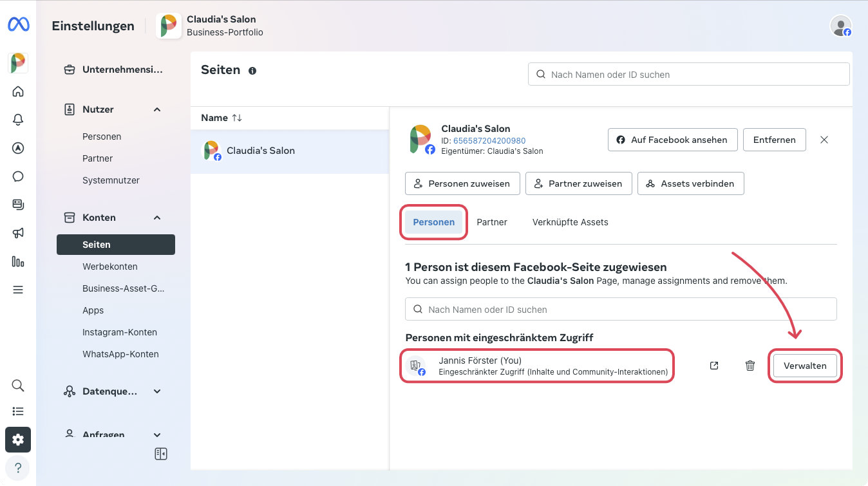Image resolution: width=868 pixels, height=486 pixels.
Task: Select Claudia's Salon row in pages list
Action: click(290, 151)
